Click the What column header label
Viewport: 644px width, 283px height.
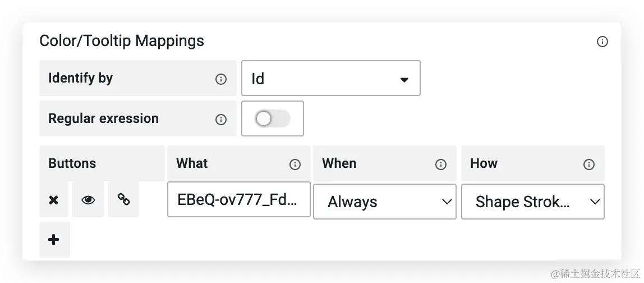(x=192, y=163)
